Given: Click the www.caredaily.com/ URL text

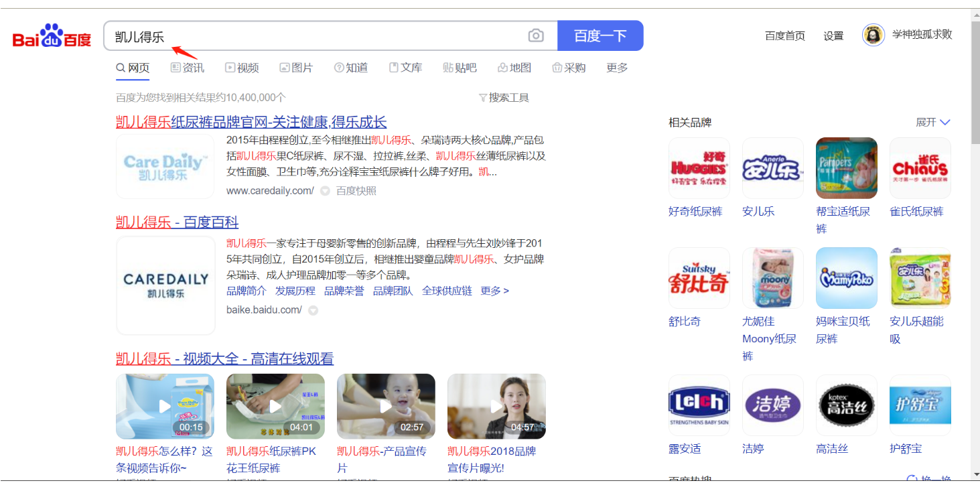Looking at the screenshot, I should click(x=270, y=191).
